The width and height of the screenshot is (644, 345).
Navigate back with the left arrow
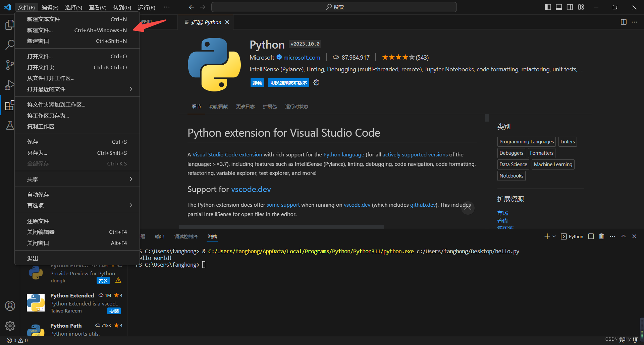click(192, 7)
